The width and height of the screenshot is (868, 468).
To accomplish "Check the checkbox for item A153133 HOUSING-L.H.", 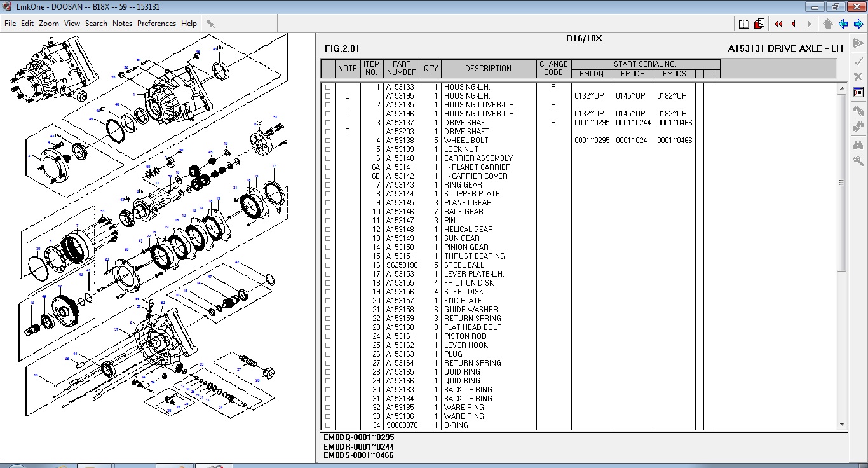I will pos(327,87).
